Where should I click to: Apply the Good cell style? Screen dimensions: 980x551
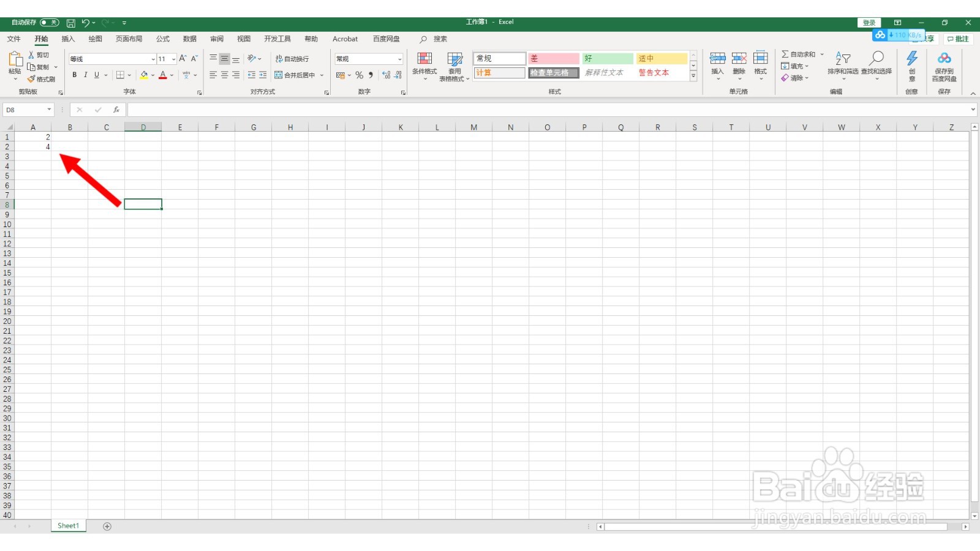point(607,58)
